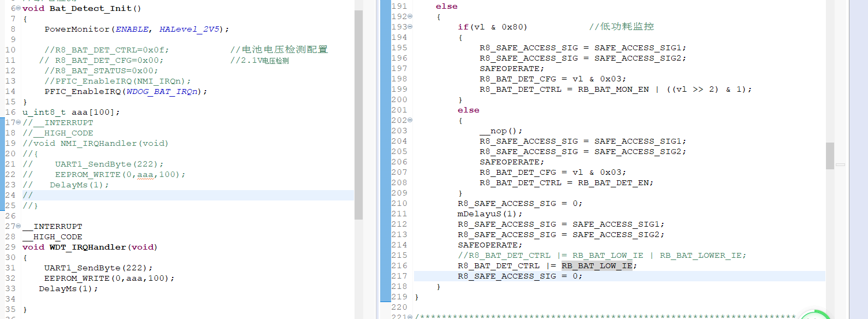Click the right editor vertical scrollbar thumb

[830, 156]
